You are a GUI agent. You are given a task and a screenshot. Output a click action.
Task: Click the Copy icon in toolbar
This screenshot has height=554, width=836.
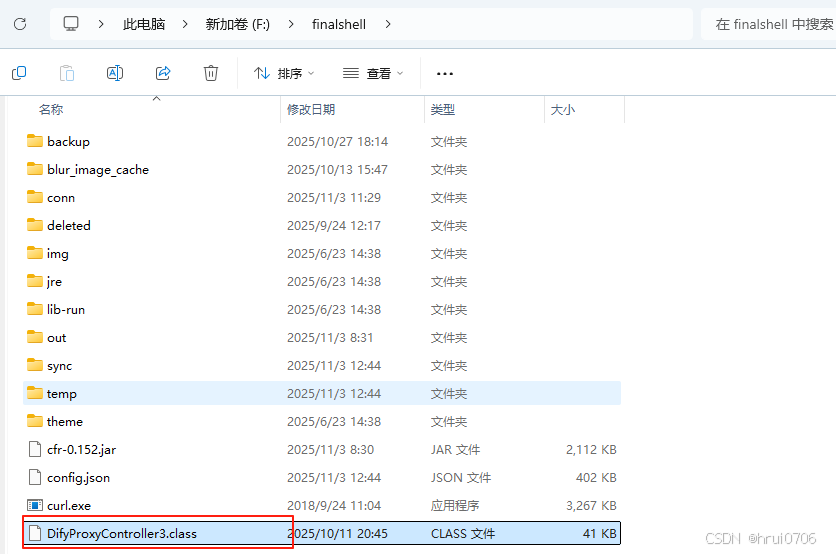(x=19, y=73)
